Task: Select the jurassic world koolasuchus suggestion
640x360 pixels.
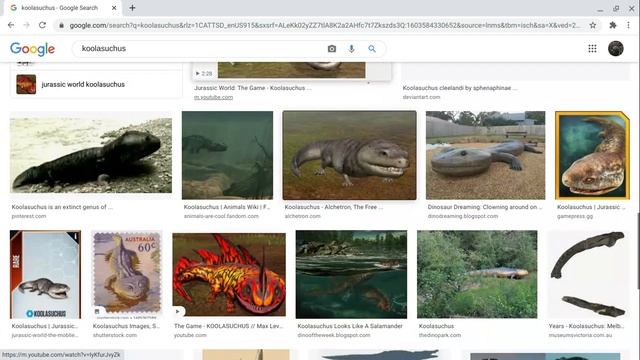Action: (96, 84)
